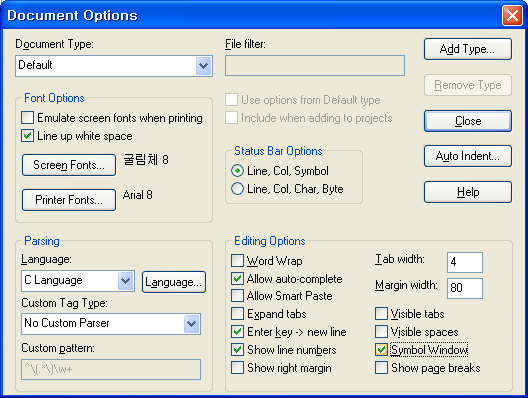The image size is (528, 398).
Task: Click the Arial 8 printer font label
Action: 137,195
